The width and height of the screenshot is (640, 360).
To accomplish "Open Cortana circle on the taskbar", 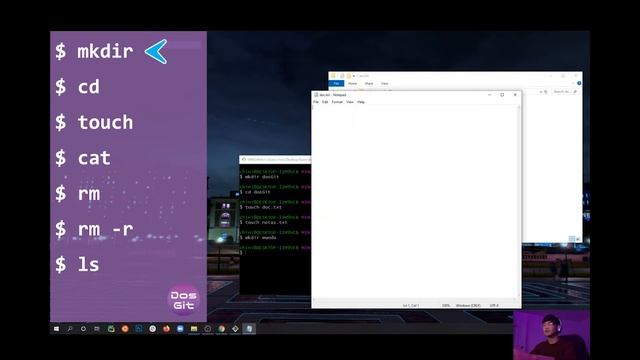I will [x=83, y=329].
